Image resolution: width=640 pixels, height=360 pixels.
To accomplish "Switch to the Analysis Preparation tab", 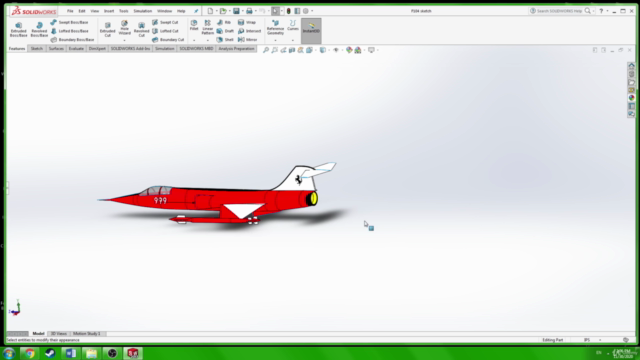I will (x=236, y=49).
